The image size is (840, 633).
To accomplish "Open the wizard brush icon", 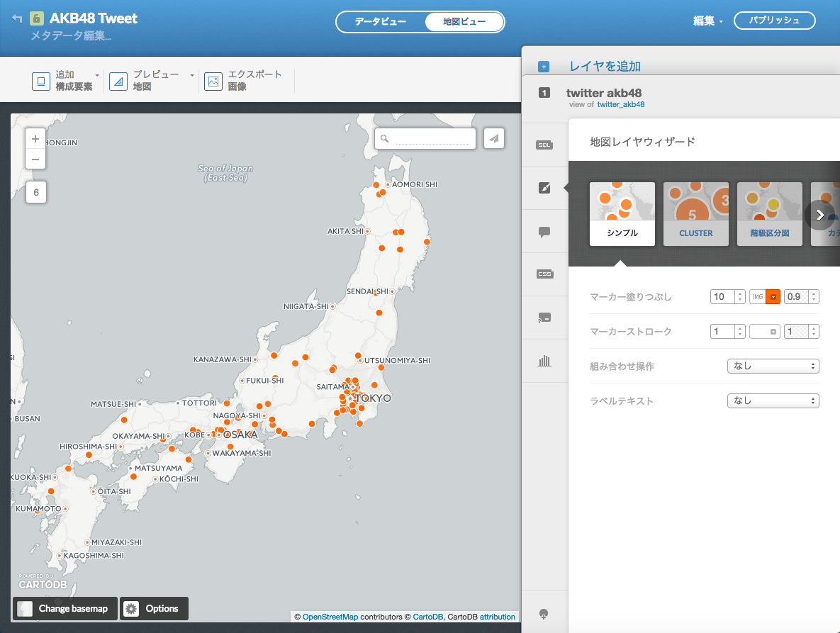I will 544,188.
